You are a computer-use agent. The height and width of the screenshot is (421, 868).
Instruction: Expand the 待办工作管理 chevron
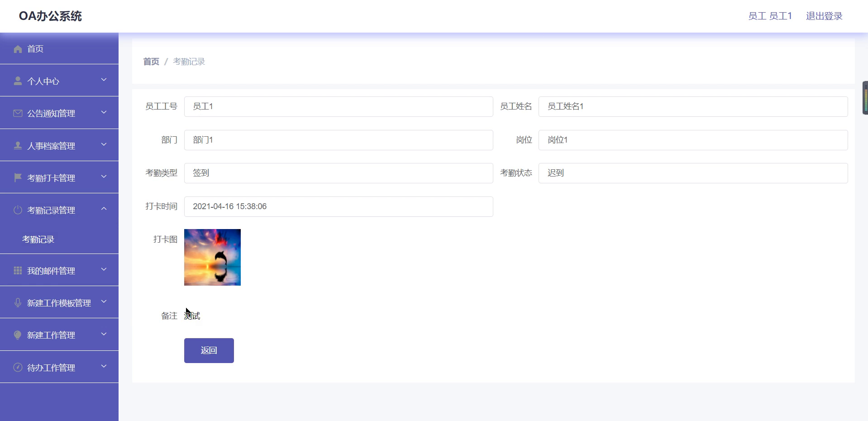click(x=104, y=366)
